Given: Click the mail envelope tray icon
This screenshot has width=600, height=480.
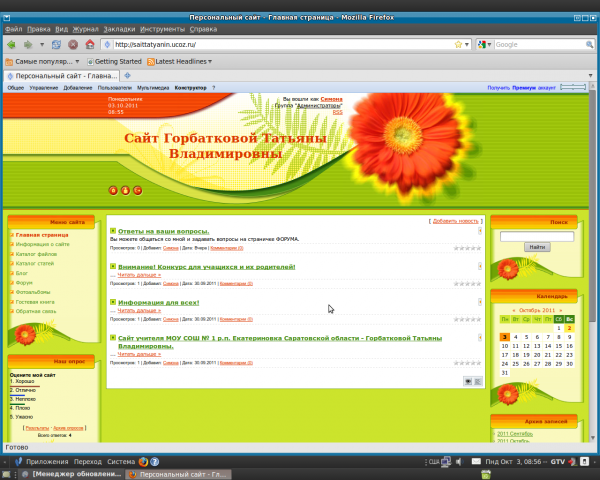Looking at the screenshot, I should pyautogui.click(x=476, y=462).
